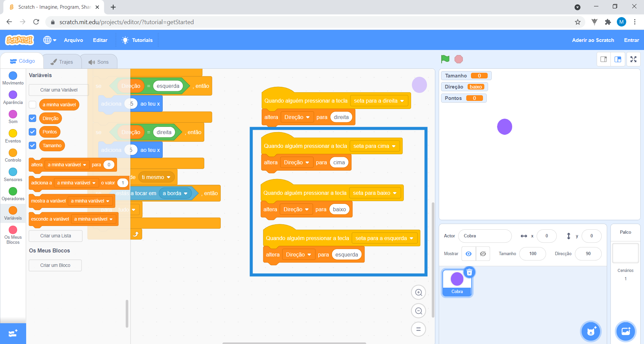Image resolution: width=644 pixels, height=344 pixels.
Task: Open variable dropdown in 'mostra a variável' block
Action: pos(90,201)
